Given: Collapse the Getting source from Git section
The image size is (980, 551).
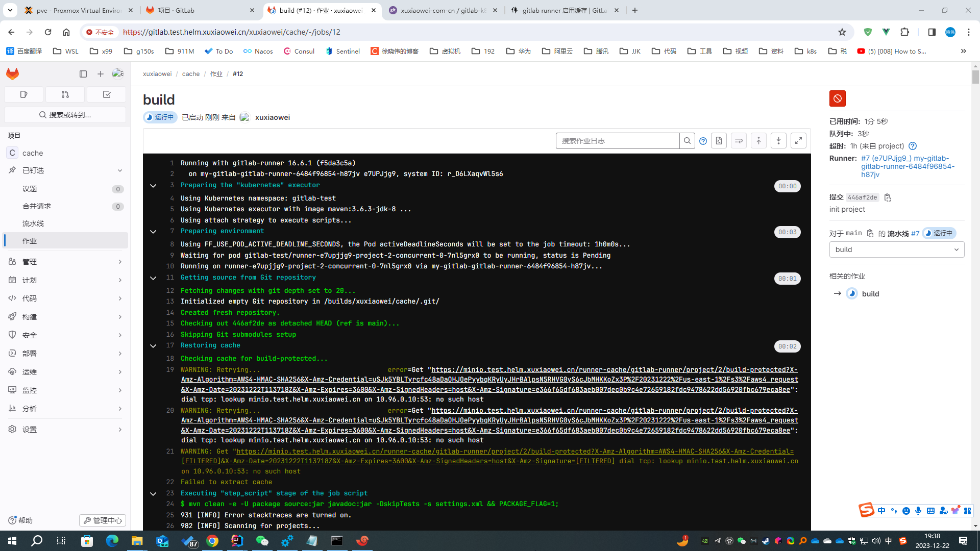Looking at the screenshot, I should coord(154,278).
